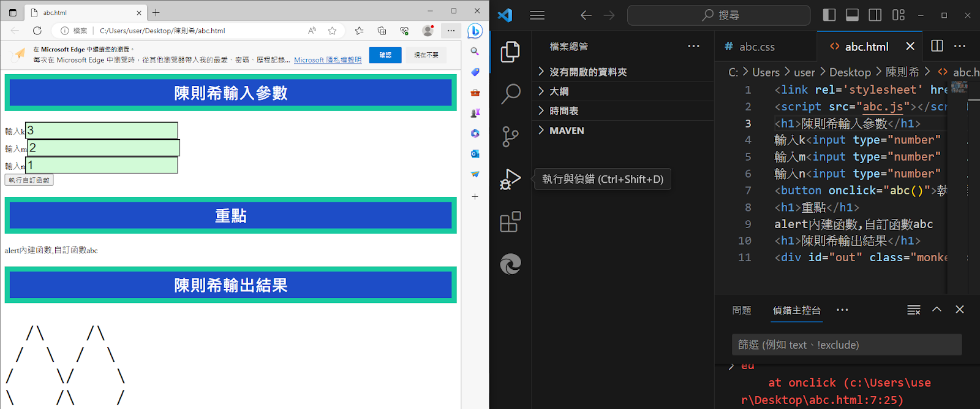This screenshot has width=980, height=409.
Task: Select the abc.html browser tab in Edge
Action: click(85, 12)
